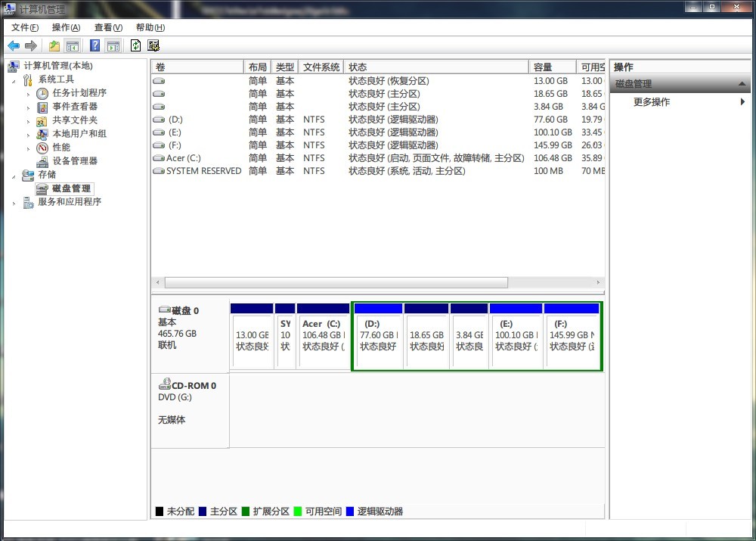Select the Acer (C:) partition block

click(323, 335)
